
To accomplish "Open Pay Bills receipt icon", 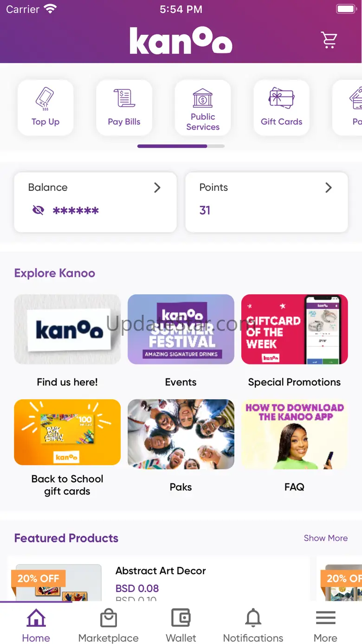I will pyautogui.click(x=124, y=98).
